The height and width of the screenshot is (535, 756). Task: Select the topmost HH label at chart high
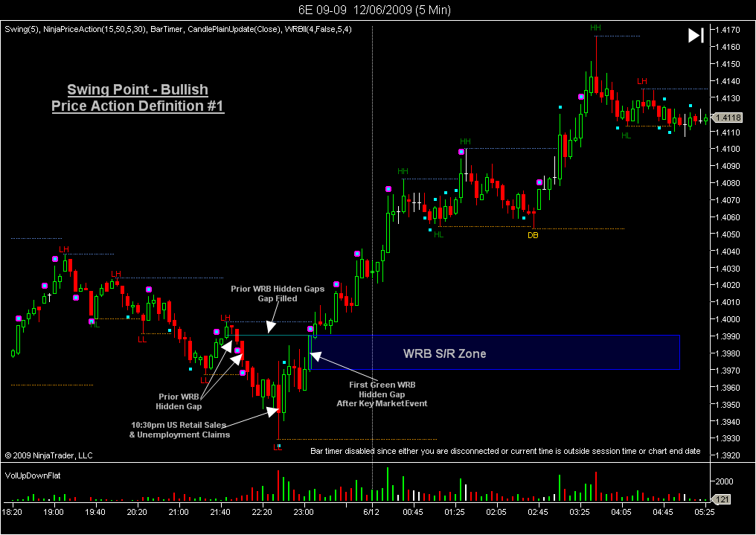pos(595,28)
